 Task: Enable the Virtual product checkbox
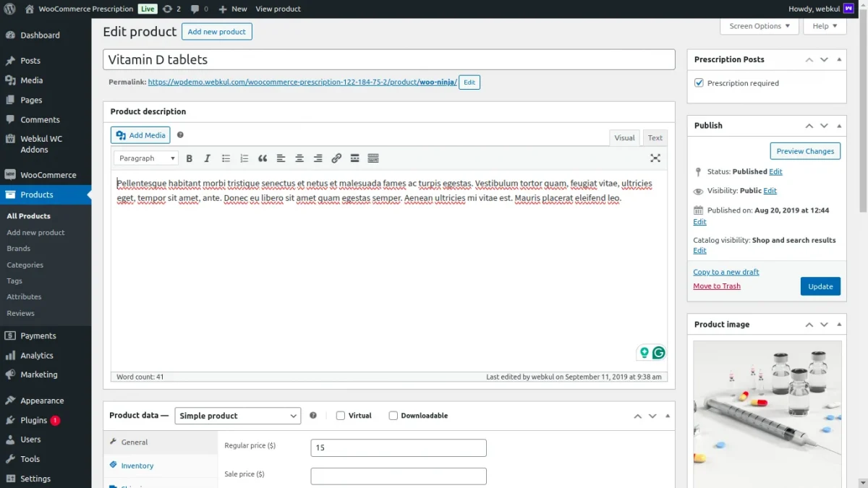341,416
